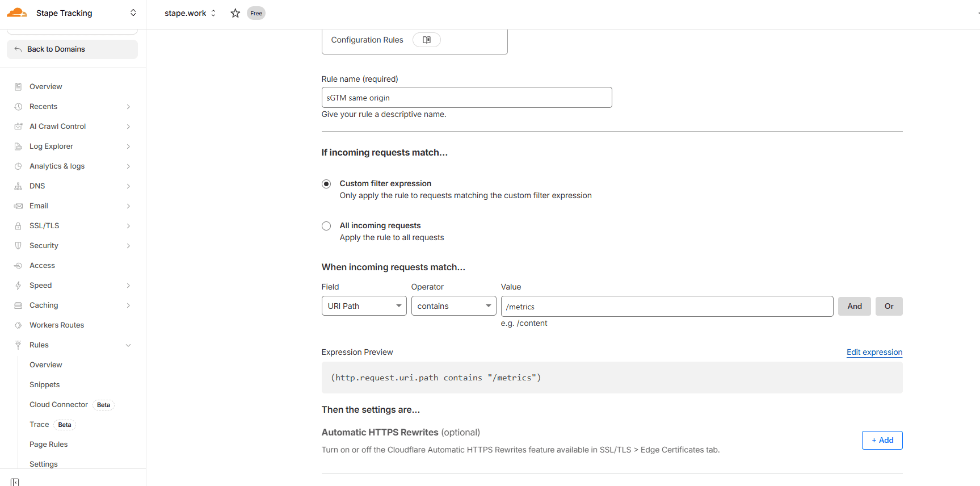The width and height of the screenshot is (980, 486).
Task: Click the Speed lightning icon
Action: pyautogui.click(x=18, y=286)
